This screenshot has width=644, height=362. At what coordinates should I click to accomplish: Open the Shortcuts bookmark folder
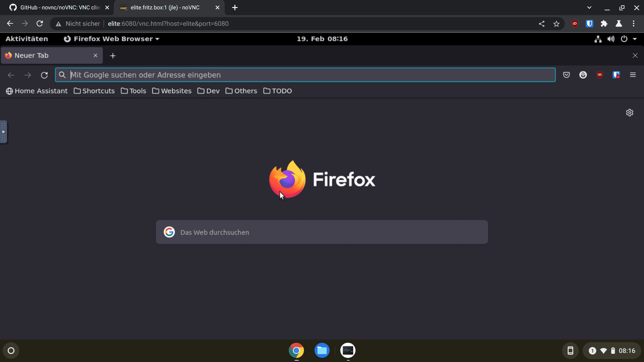point(94,91)
